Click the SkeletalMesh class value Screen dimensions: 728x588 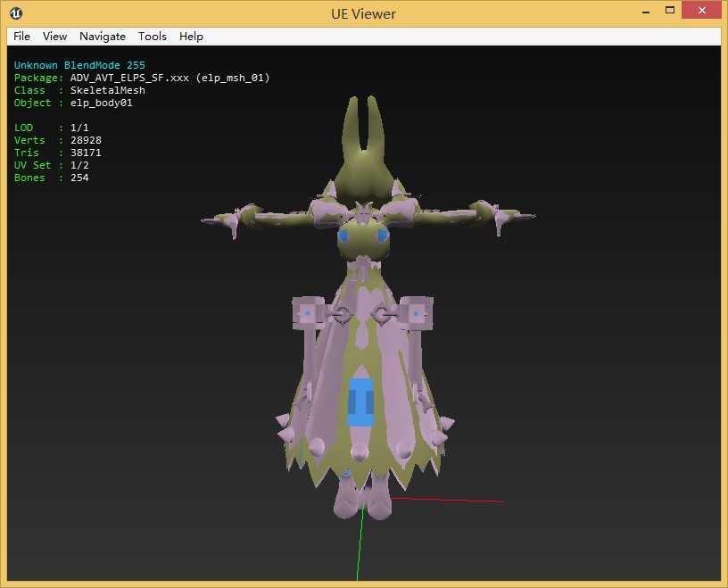click(108, 90)
